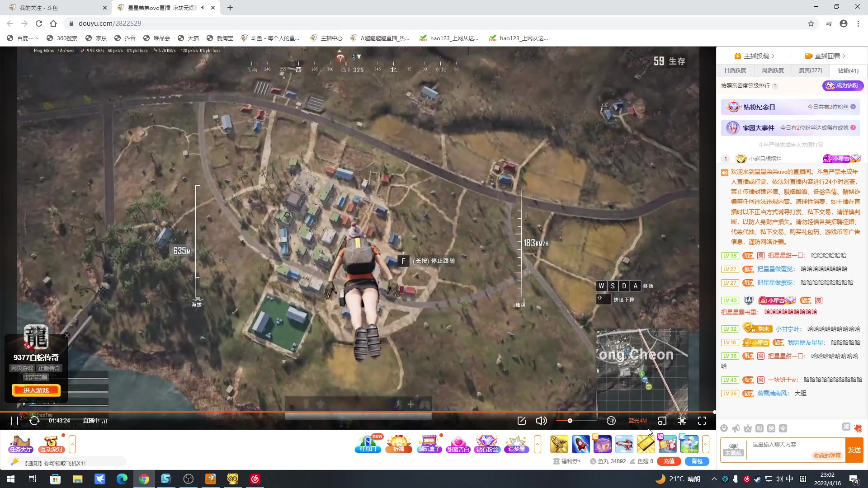The width and height of the screenshot is (868, 488).
Task: Click the 进入游戏 ad button
Action: click(36, 390)
